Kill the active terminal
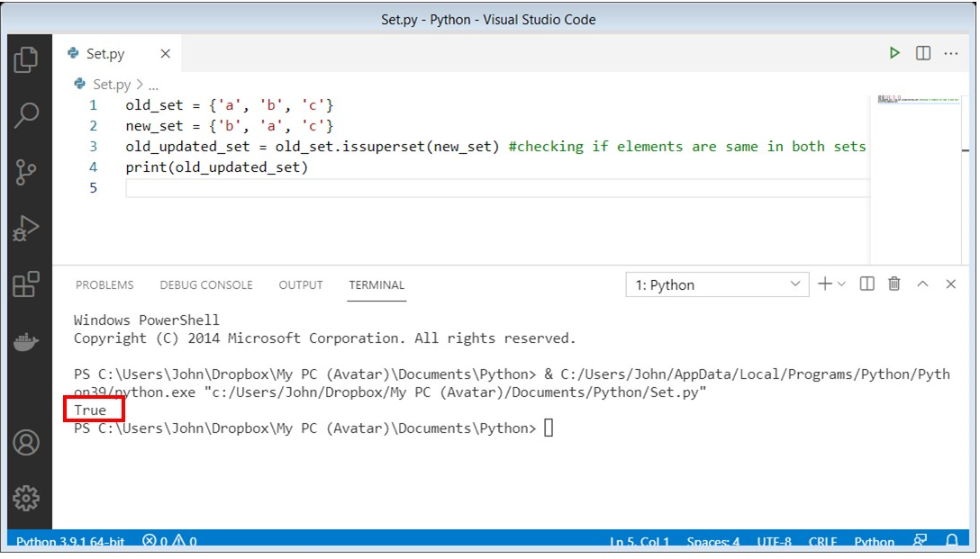Image resolution: width=980 pixels, height=559 pixels. coord(894,284)
